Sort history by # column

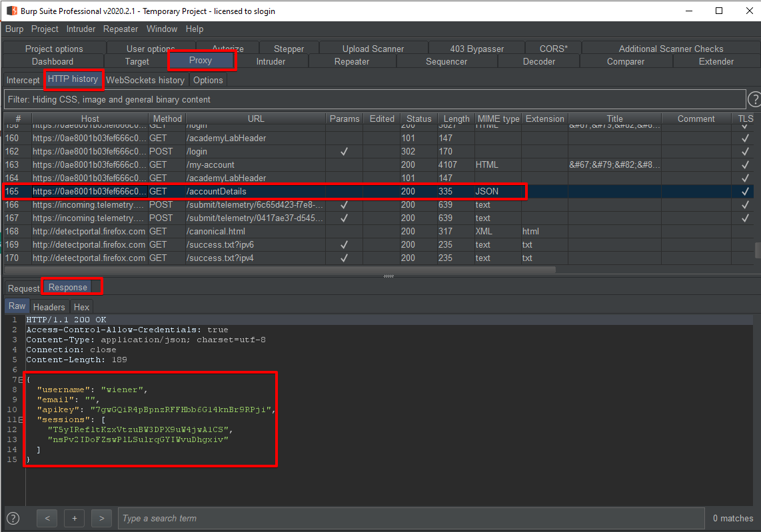(x=18, y=119)
